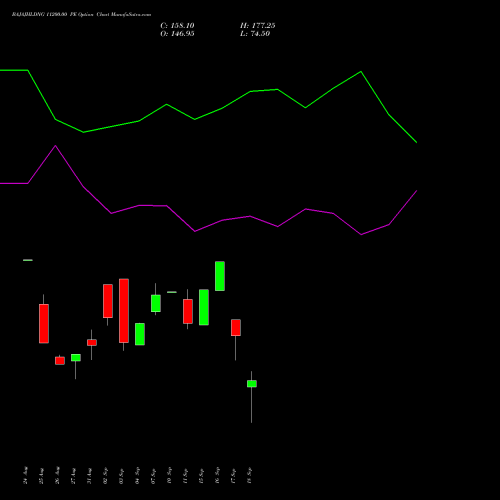Select the red candle for 11 Sep
500x500 pixels.
(x=188, y=311)
